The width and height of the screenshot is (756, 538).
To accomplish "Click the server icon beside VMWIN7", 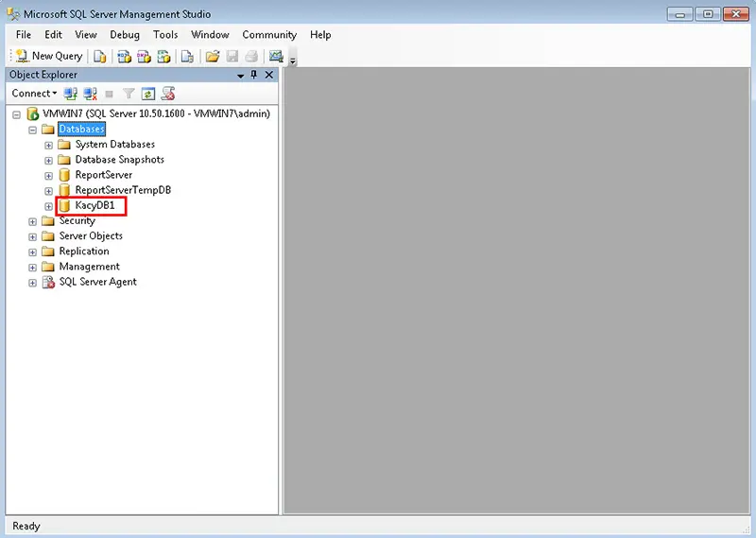I will click(x=32, y=113).
